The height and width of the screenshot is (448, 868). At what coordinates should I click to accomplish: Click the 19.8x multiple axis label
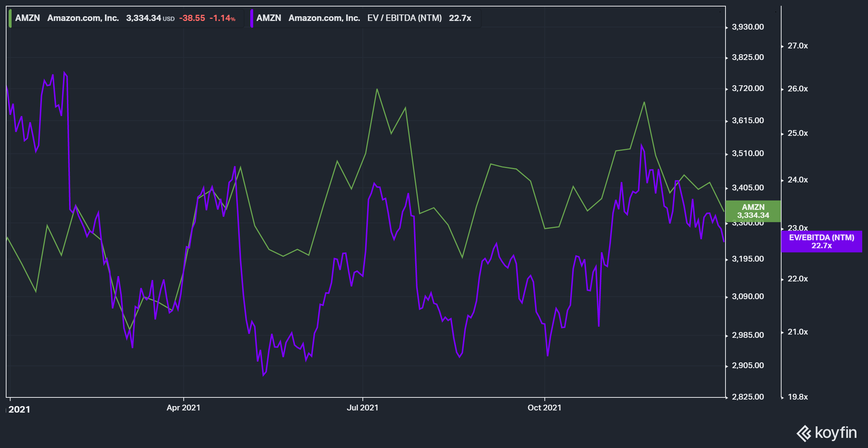point(797,397)
